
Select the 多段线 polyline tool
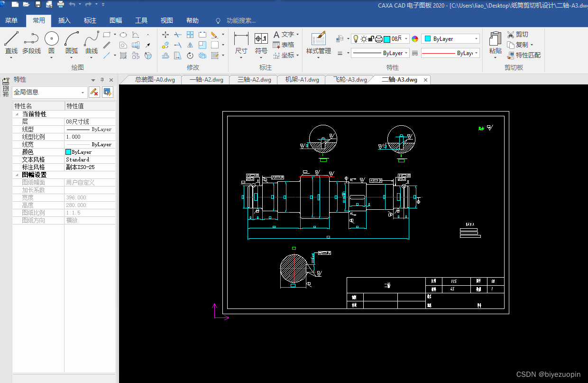coord(31,43)
